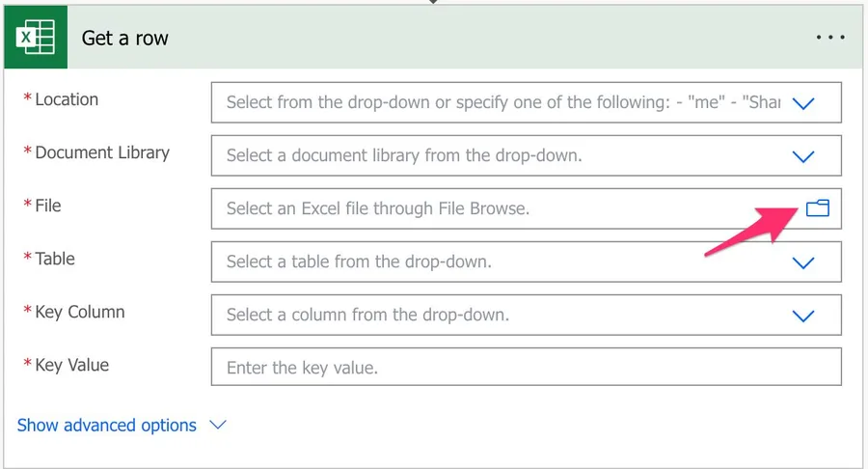Focus the Location text field
The height and width of the screenshot is (469, 868).
click(x=502, y=102)
